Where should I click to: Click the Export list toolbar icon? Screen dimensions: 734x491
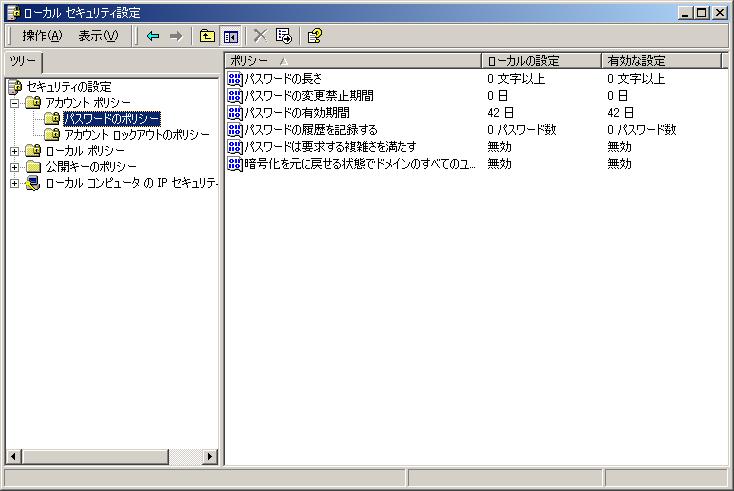pos(284,36)
